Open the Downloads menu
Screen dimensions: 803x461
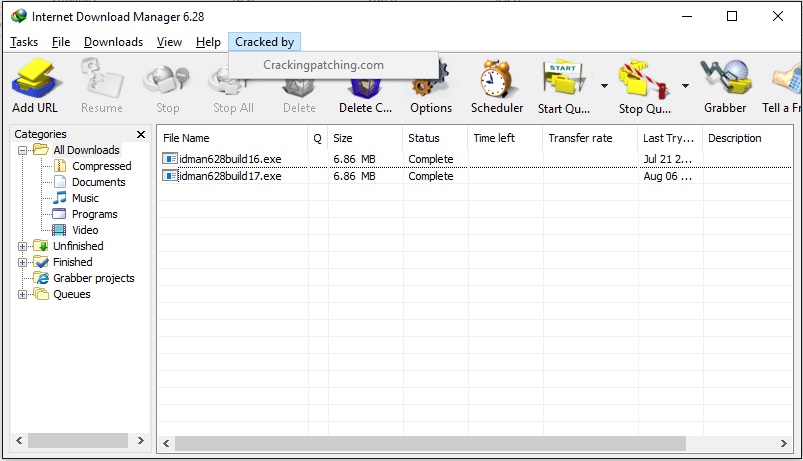tap(113, 42)
